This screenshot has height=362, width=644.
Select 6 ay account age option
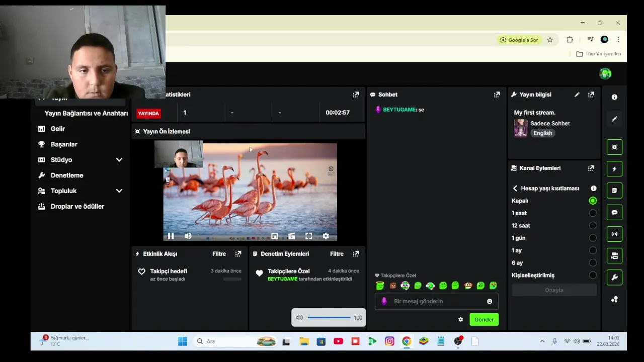[593, 262]
